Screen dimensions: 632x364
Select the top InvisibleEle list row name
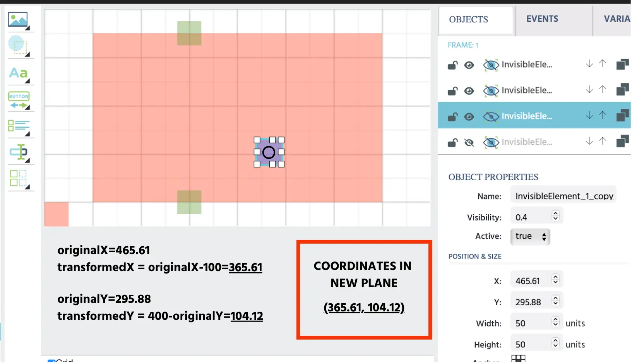point(527,65)
